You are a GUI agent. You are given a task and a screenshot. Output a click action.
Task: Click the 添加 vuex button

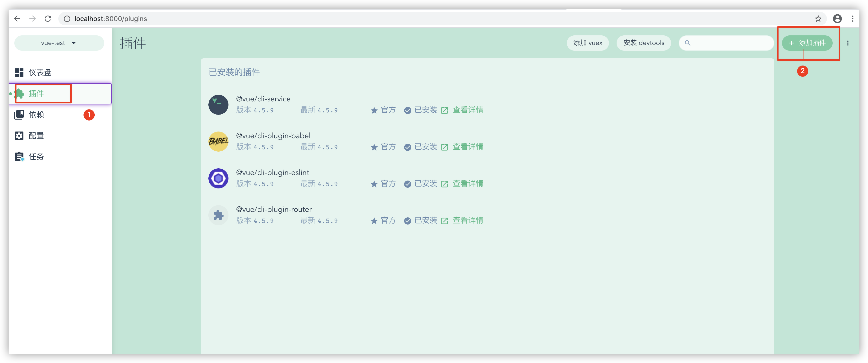(x=588, y=43)
